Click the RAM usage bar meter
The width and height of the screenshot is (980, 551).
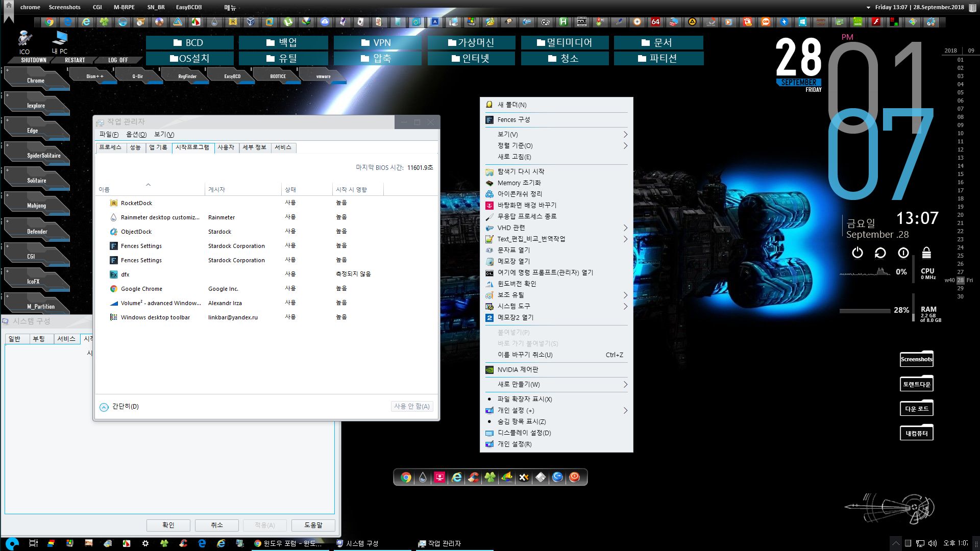point(865,310)
